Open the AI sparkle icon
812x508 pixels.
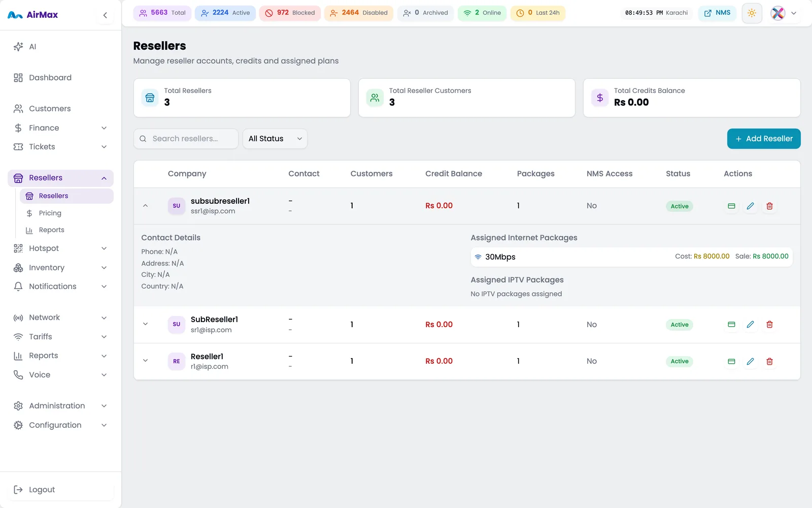pos(18,47)
